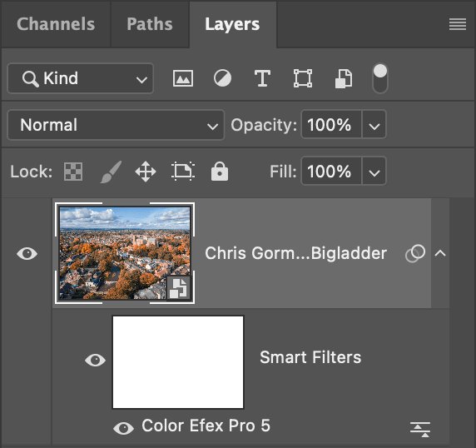Lock image pixels brush icon
This screenshot has width=476, height=448.
click(111, 172)
